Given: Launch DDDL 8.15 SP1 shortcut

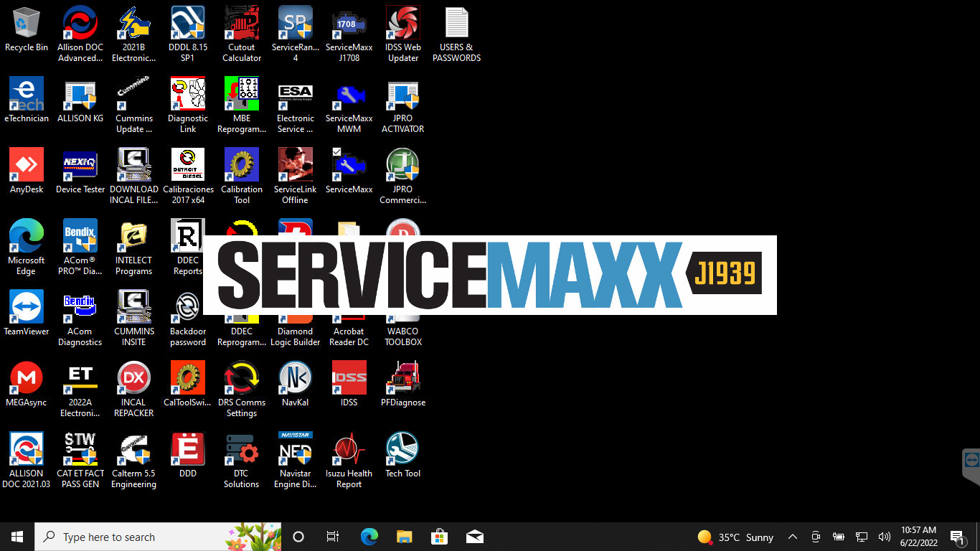Looking at the screenshot, I should [x=188, y=34].
